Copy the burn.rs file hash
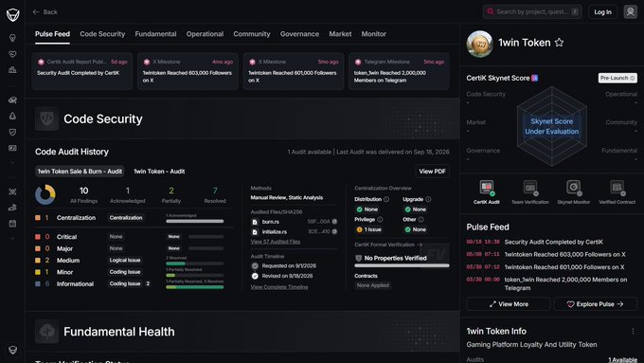Screen dimensions: 644x363 [x=334, y=222]
